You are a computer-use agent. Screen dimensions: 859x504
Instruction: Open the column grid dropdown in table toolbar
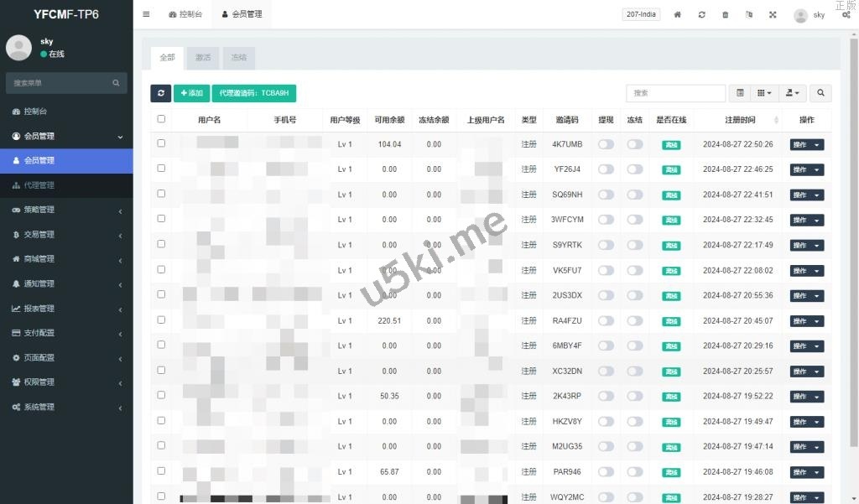(x=764, y=93)
